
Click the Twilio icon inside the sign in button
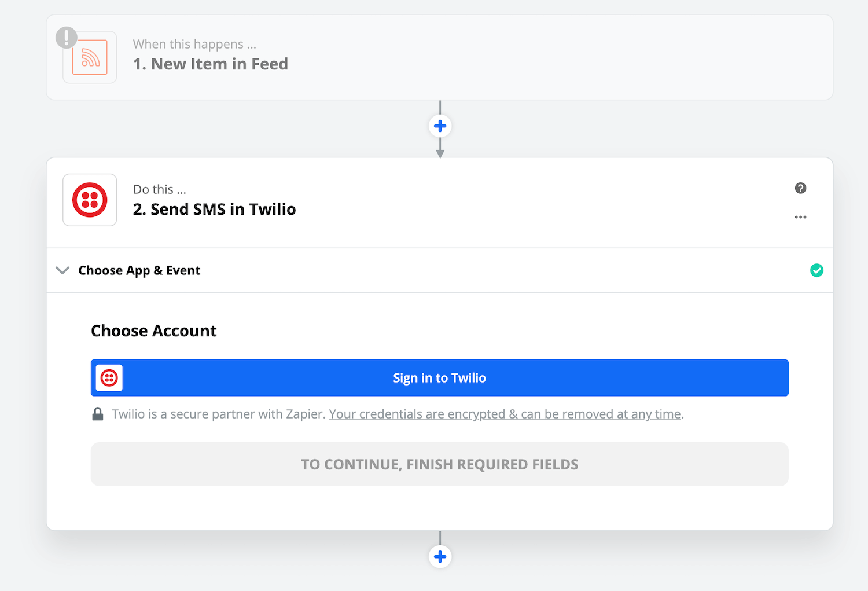click(x=109, y=378)
